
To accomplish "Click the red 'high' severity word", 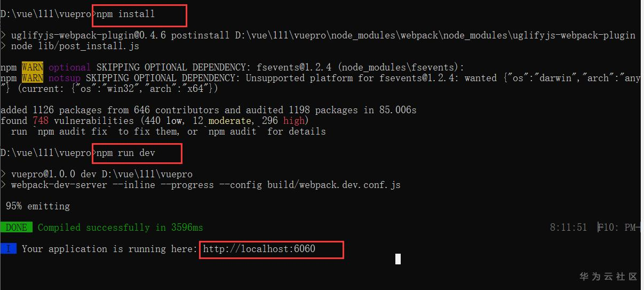I will [x=294, y=121].
